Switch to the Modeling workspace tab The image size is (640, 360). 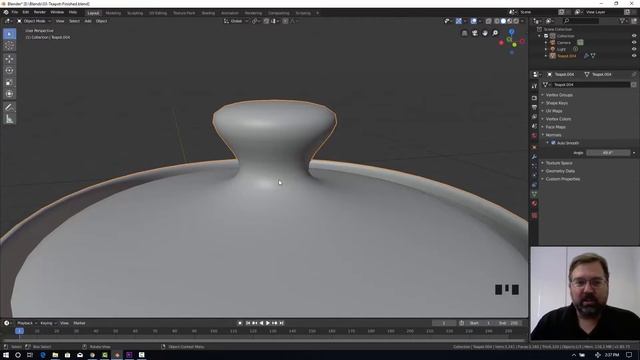pos(113,13)
